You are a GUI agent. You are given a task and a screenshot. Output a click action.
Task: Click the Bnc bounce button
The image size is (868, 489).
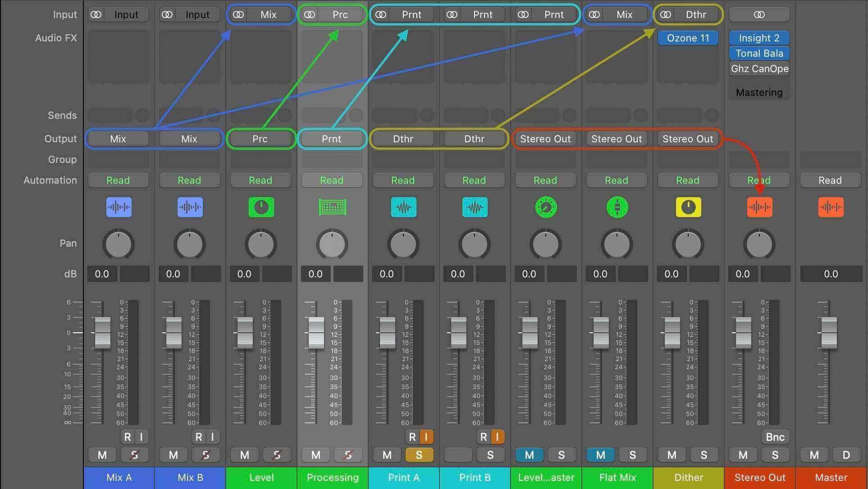[775, 437]
